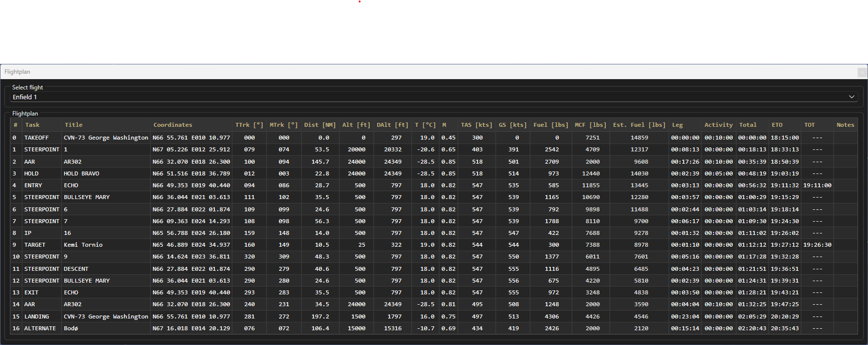Screen dimensions: 868x345
Task: Select the ENTRY ECHO row
Action: coord(71,185)
